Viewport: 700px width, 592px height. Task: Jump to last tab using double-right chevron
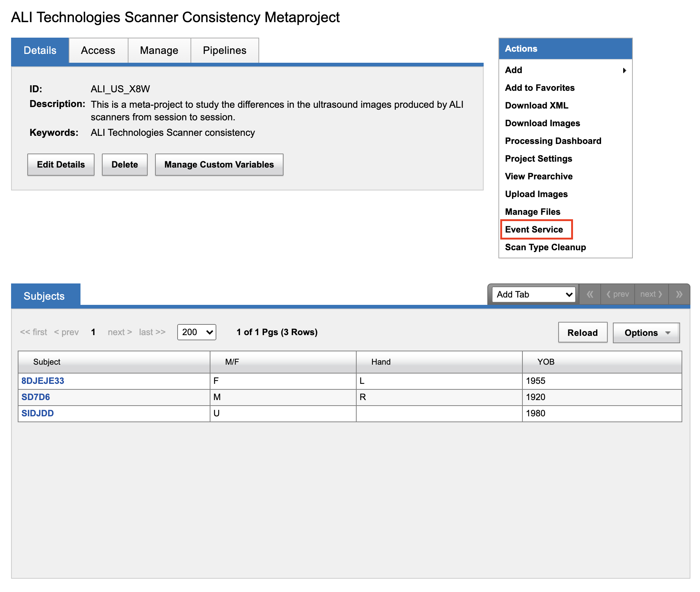tap(679, 294)
